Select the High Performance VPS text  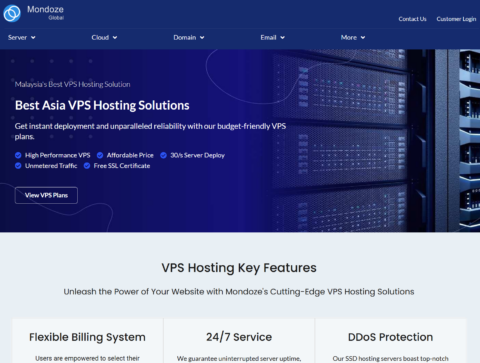pos(58,155)
